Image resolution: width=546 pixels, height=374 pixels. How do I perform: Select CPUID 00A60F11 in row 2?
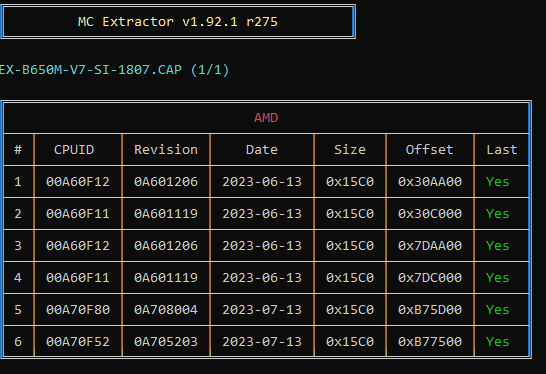(x=78, y=214)
